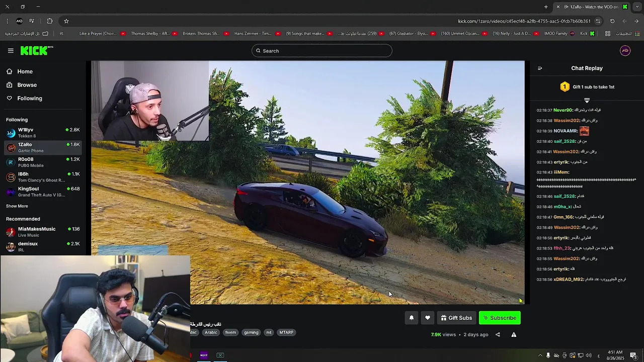Screen dimensions: 644x362
Task: Click the Subscribe button
Action: click(x=500, y=318)
